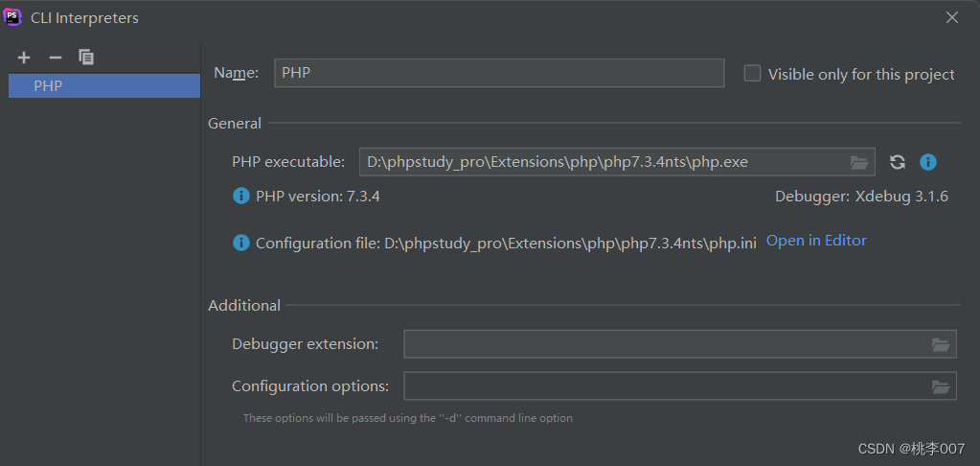Reload PHP info with refresh icon
The image size is (980, 466).
(x=898, y=163)
